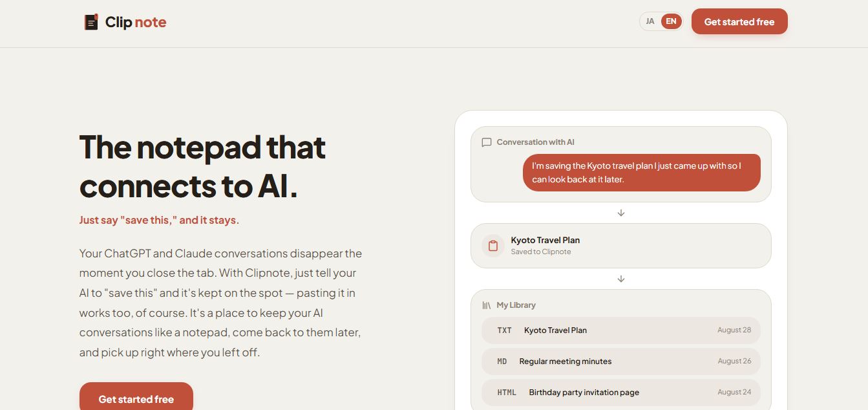
Task: Open Kyoto Travel Plan in library list
Action: point(621,330)
